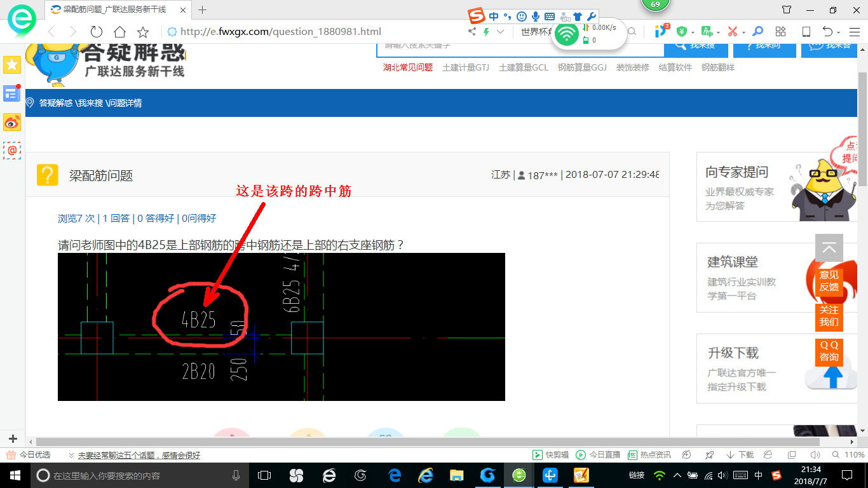Image resolution: width=868 pixels, height=488 pixels.
Task: Expand the dropdown beside the shield icon
Action: click(x=692, y=32)
